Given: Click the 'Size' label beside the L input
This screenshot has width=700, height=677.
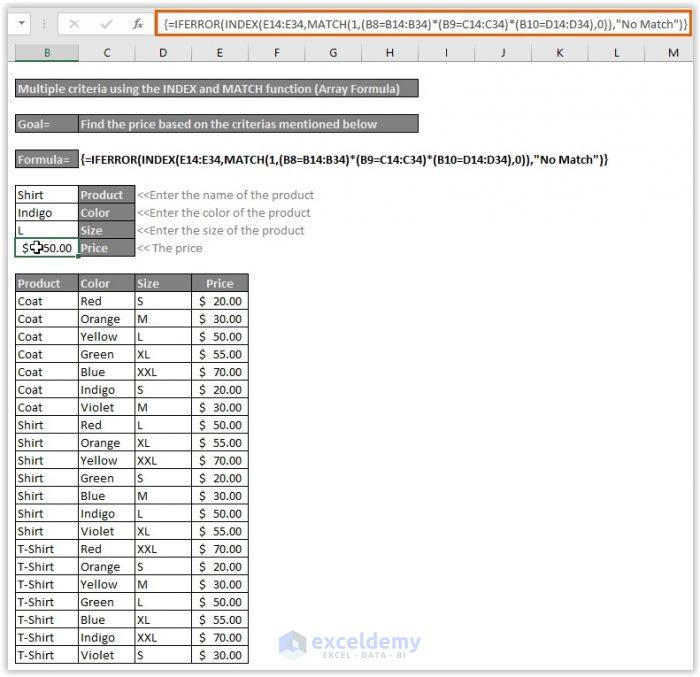Looking at the screenshot, I should pos(107,230).
